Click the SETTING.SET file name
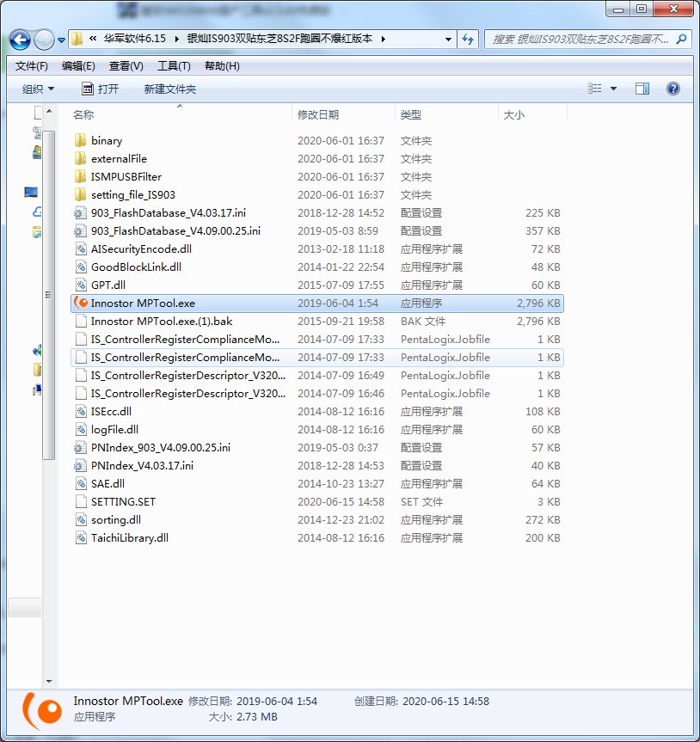This screenshot has width=700, height=742. coord(123,501)
